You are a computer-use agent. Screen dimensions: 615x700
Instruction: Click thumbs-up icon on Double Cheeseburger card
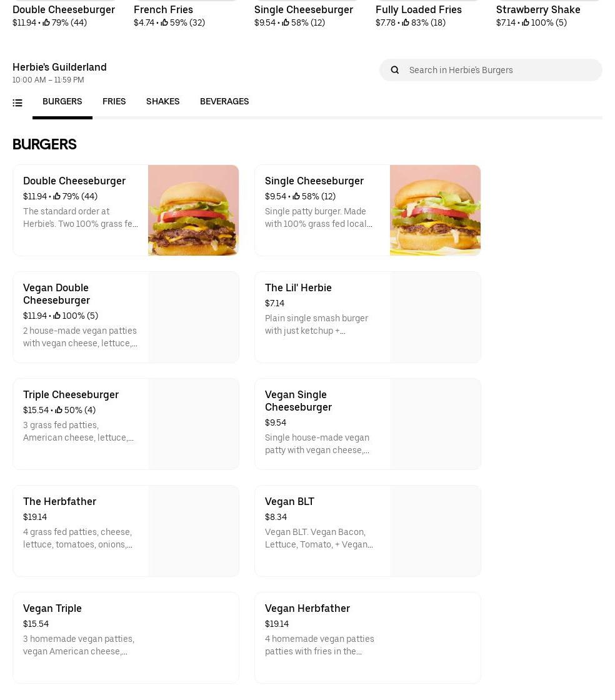(x=57, y=196)
